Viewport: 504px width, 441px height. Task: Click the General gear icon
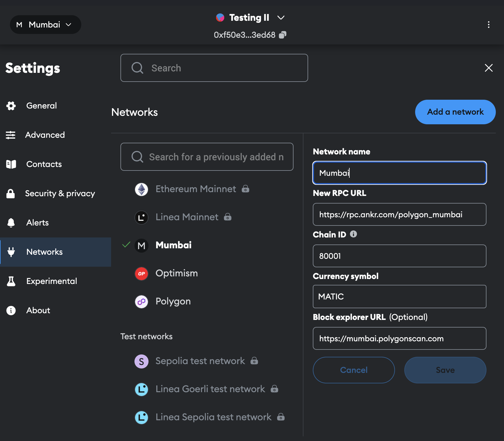[x=11, y=106]
